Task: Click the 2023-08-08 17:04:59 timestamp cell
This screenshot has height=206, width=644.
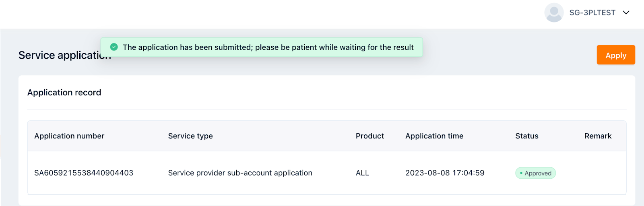Action: (x=445, y=173)
